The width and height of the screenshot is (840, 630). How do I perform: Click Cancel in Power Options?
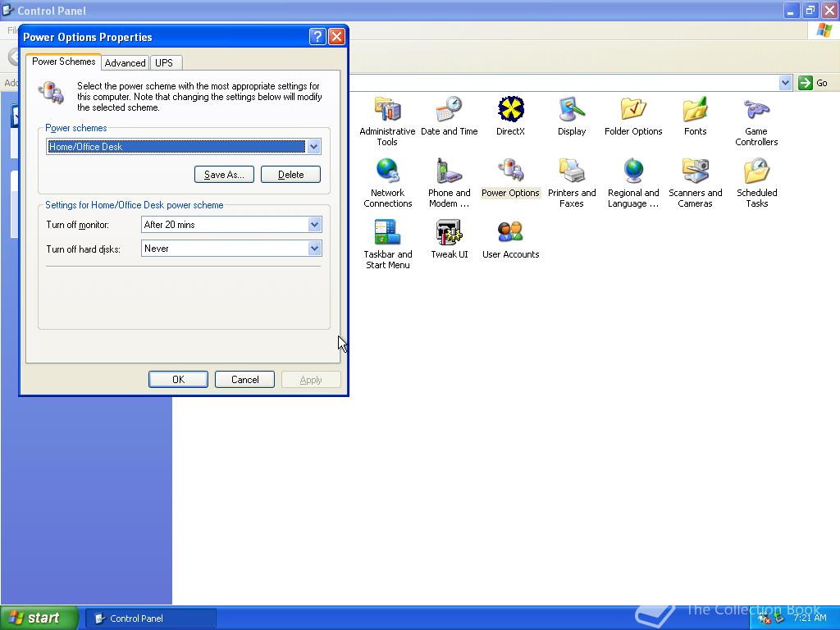tap(244, 379)
